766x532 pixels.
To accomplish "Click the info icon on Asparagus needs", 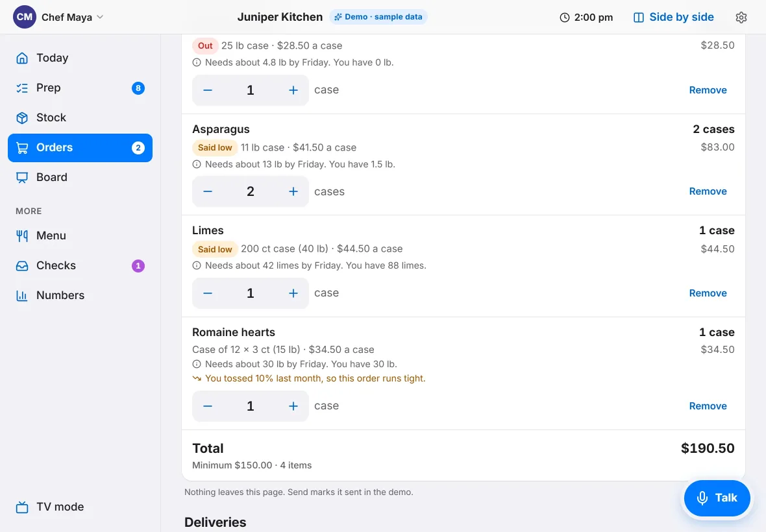I will pyautogui.click(x=197, y=165).
